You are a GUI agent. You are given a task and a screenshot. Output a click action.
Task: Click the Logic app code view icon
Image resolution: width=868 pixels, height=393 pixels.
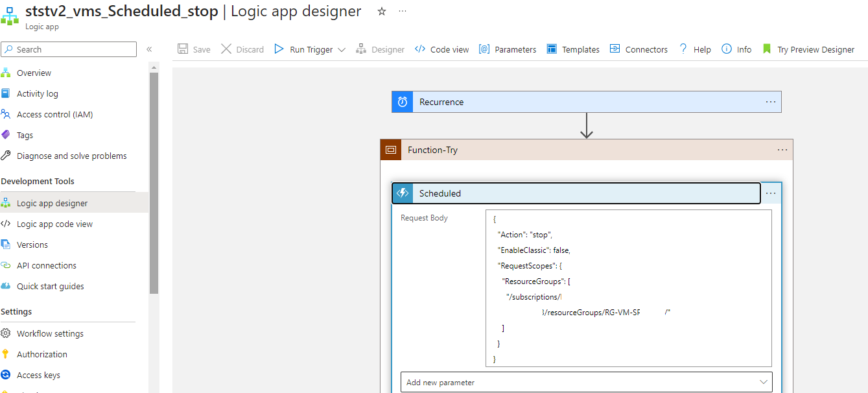point(6,224)
